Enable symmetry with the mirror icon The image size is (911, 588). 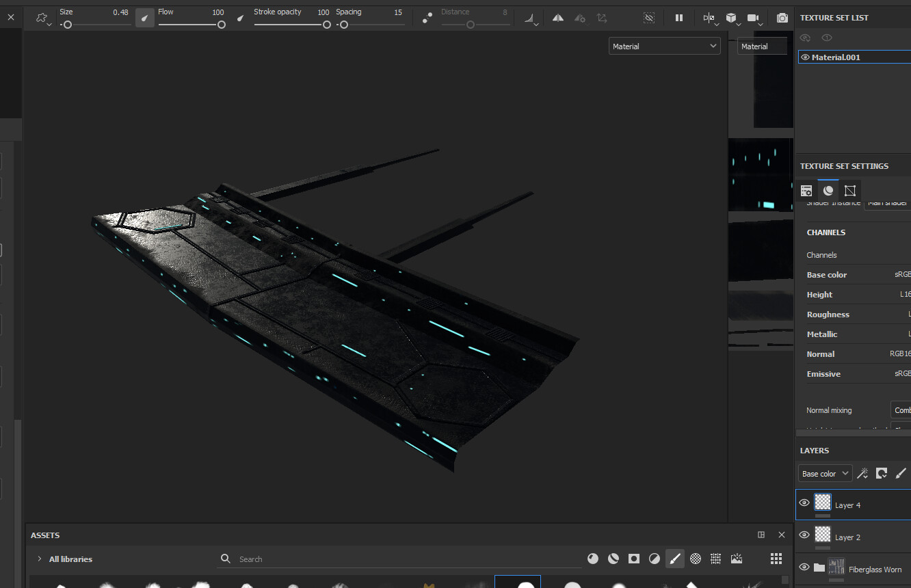click(x=557, y=18)
